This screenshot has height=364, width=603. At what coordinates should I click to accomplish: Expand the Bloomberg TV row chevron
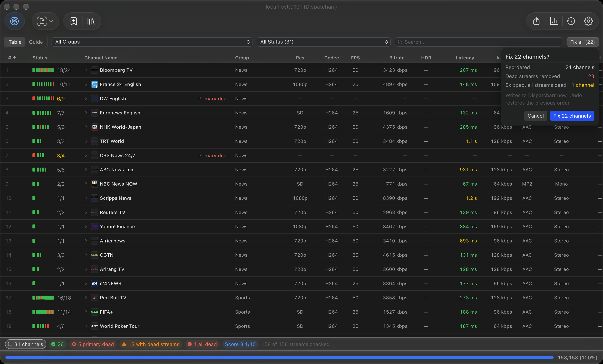tap(86, 70)
